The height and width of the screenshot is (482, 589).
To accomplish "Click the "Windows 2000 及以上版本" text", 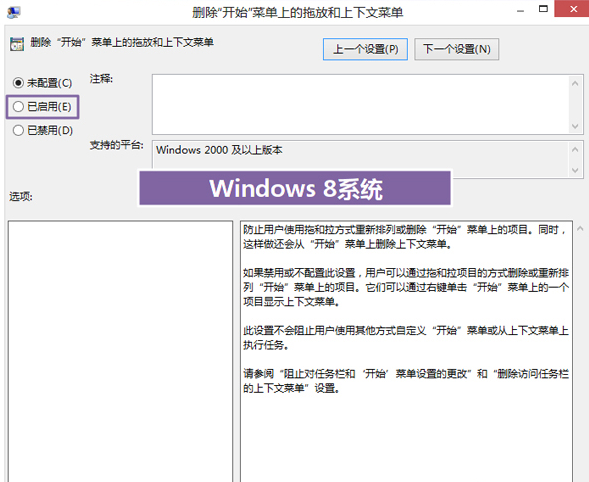I will coord(219,150).
